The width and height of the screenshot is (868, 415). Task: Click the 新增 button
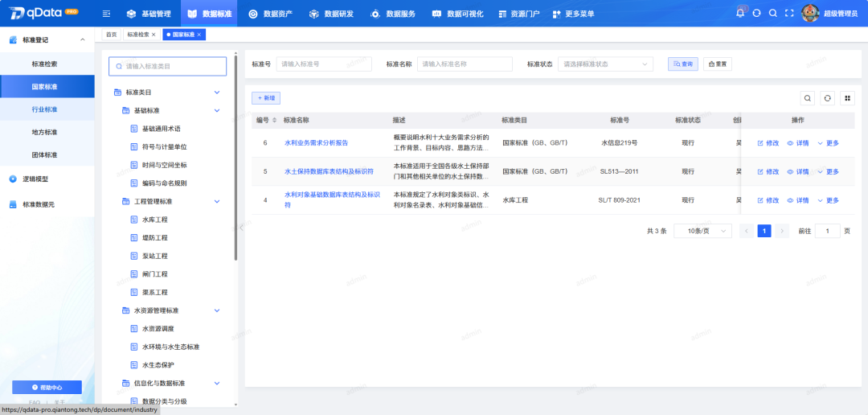(266, 98)
